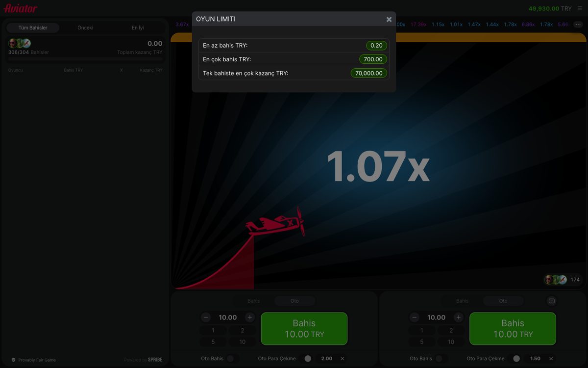
Task: Click the first panel's 10.00 bet amount field
Action: tap(228, 317)
